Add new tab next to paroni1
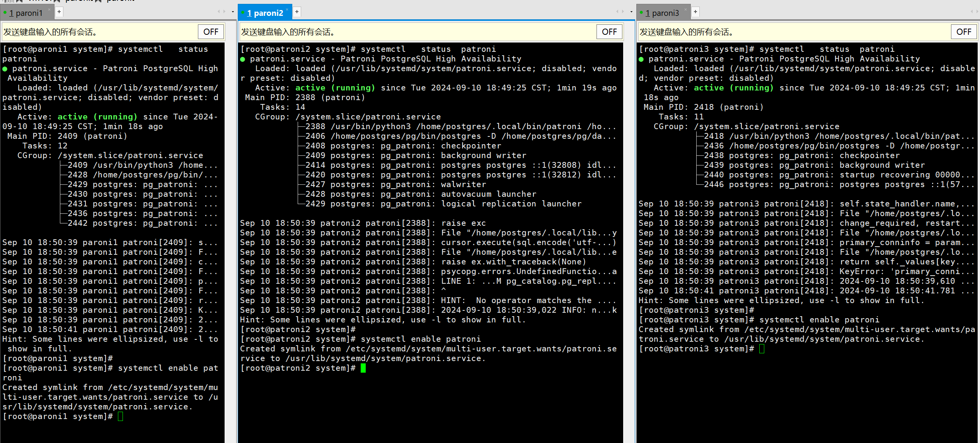 click(59, 12)
